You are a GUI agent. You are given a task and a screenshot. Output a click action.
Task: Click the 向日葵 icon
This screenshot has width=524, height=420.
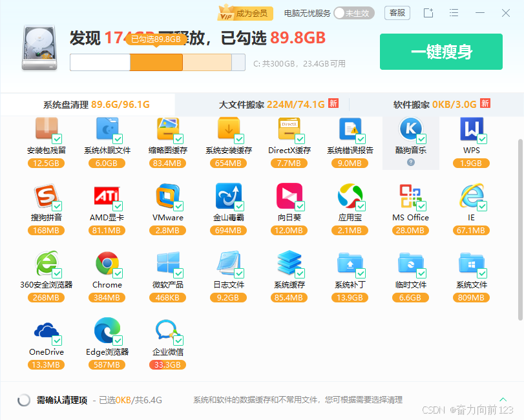pos(289,196)
